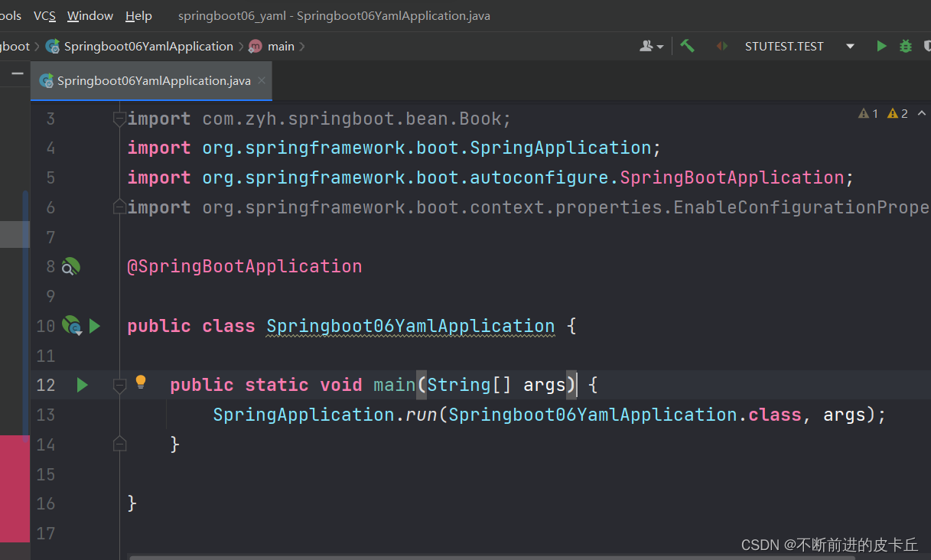
Task: Click the back/forward navigation arrows icon in the toolbar
Action: [721, 46]
